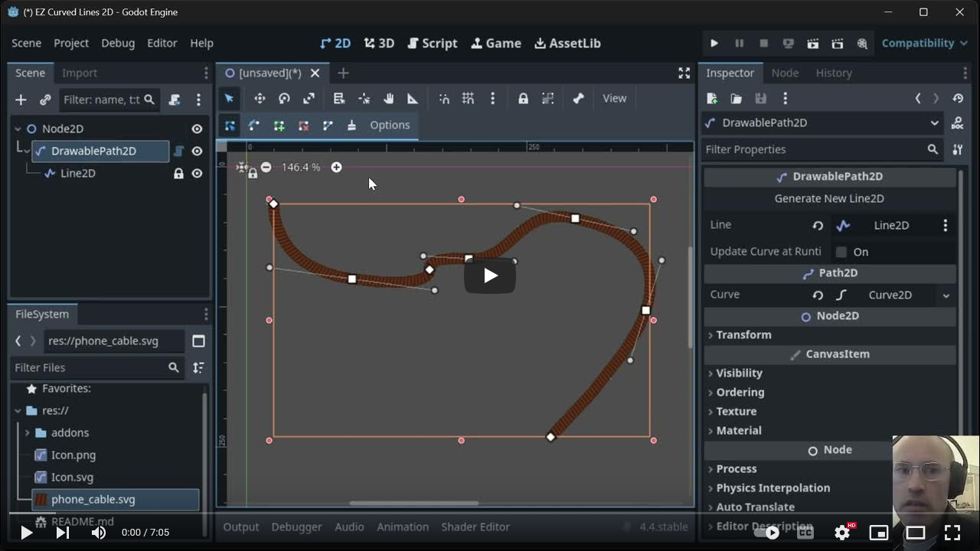Select curve control points tool

[254, 126]
